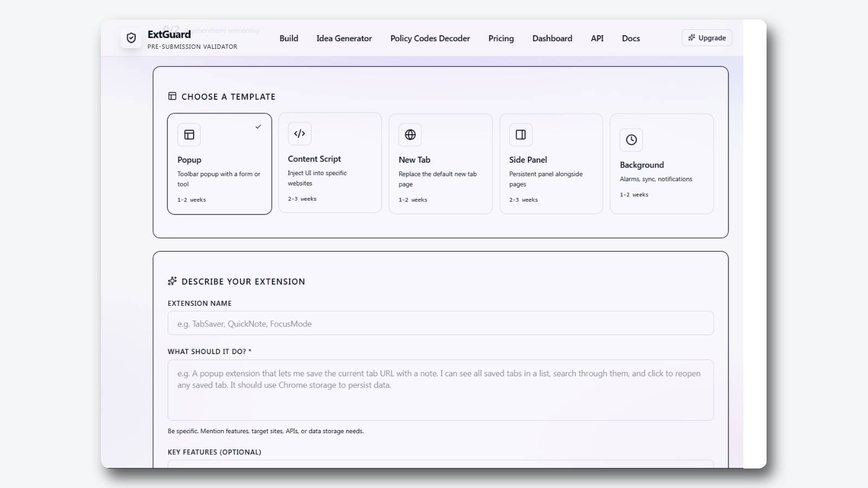Click the sparkle icon in Upgrade button

coord(692,38)
